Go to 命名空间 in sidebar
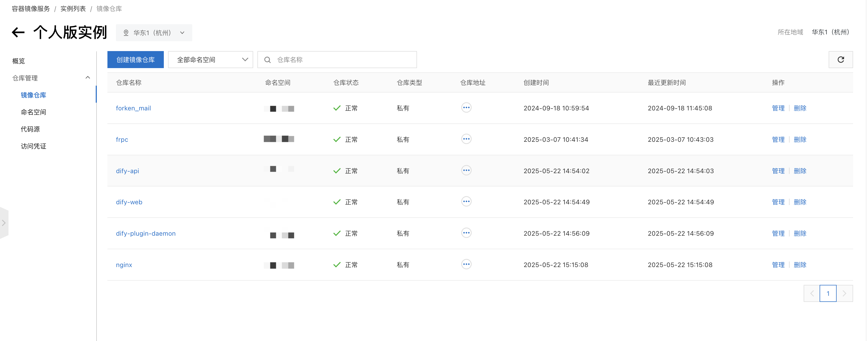Viewport: 868px width, 341px height. (33, 112)
